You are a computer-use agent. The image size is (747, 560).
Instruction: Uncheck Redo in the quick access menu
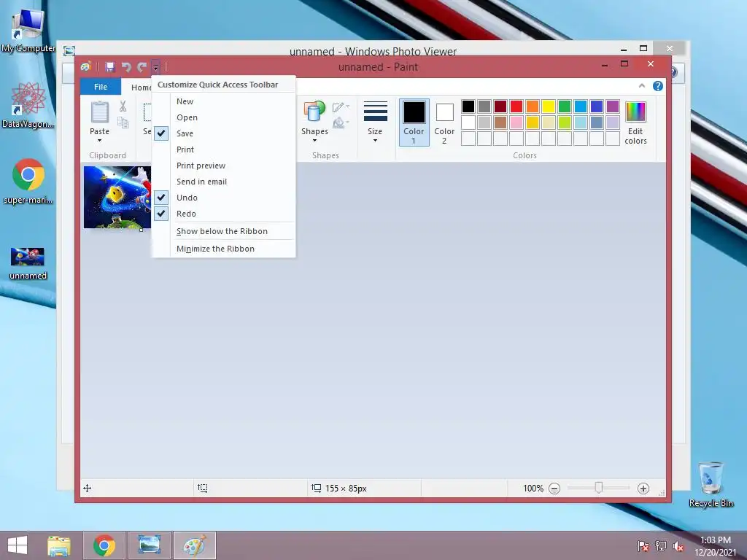tap(223, 214)
